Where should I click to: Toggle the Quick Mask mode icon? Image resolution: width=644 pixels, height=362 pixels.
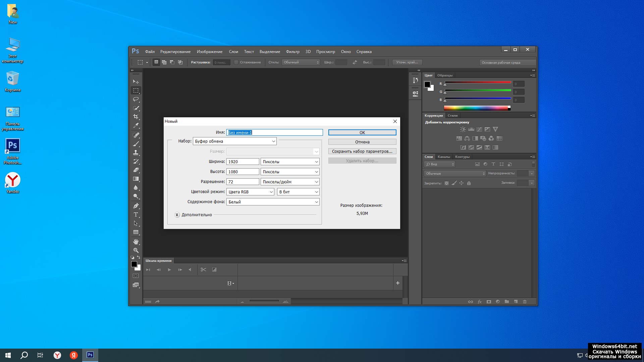(x=136, y=276)
